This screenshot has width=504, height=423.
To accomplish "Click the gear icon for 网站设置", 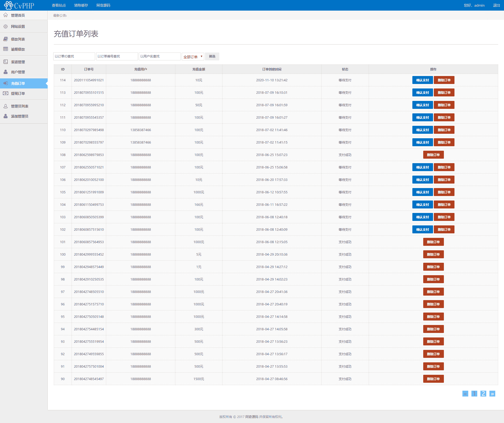I will [6, 26].
